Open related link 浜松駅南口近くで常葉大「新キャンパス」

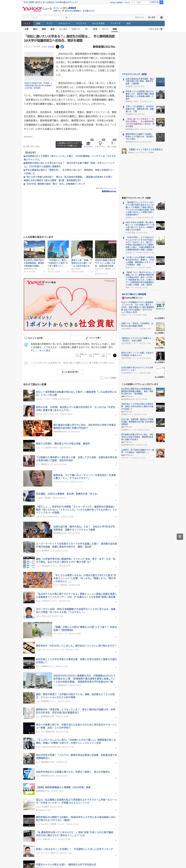click(x=70, y=158)
